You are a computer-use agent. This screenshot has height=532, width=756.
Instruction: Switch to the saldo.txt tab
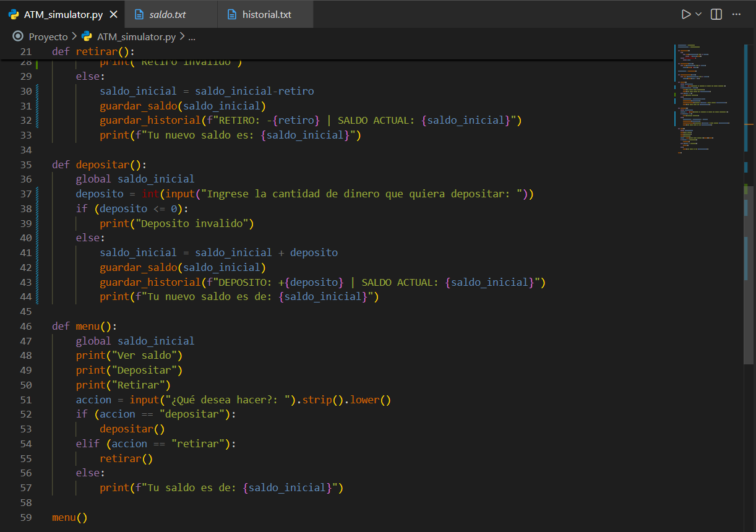pyautogui.click(x=168, y=14)
